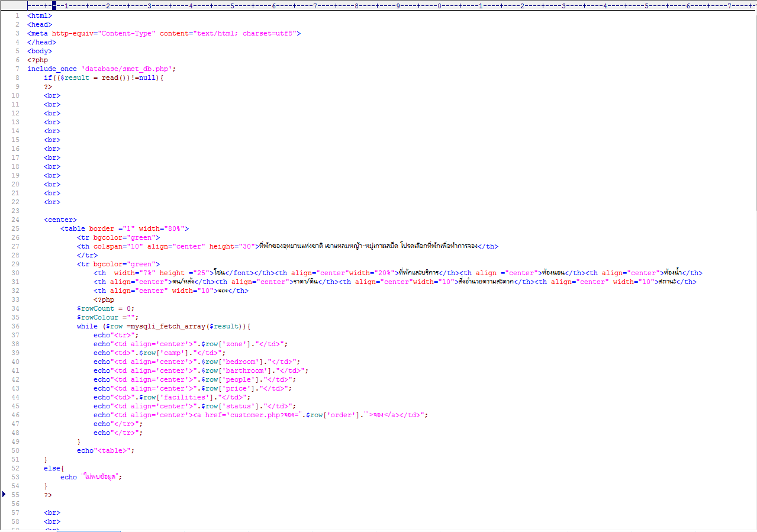Screen dimensions: 757x532
Task: Click the current-line arrow marker beside line 55
Action: click(4, 494)
